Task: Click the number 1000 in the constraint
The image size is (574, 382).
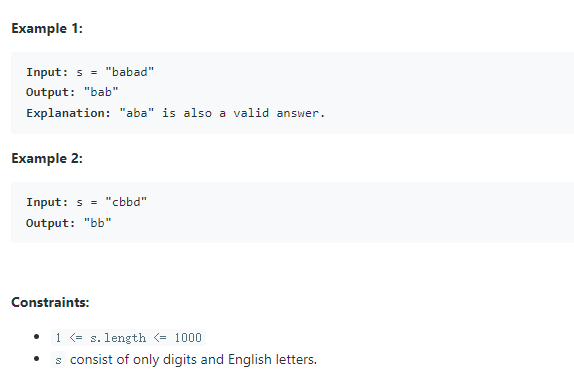Action: coord(188,337)
